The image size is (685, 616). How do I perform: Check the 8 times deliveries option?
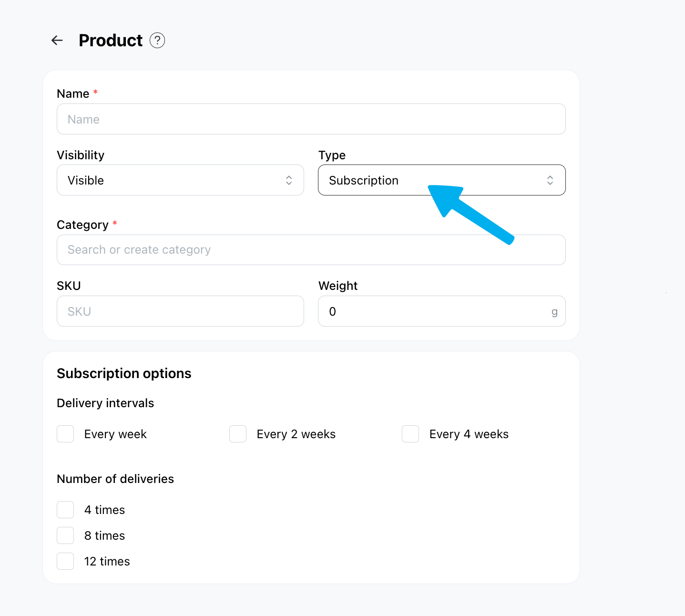pos(65,535)
